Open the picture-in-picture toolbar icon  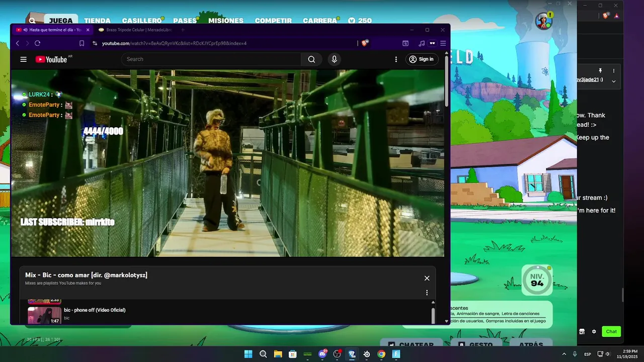406,43
